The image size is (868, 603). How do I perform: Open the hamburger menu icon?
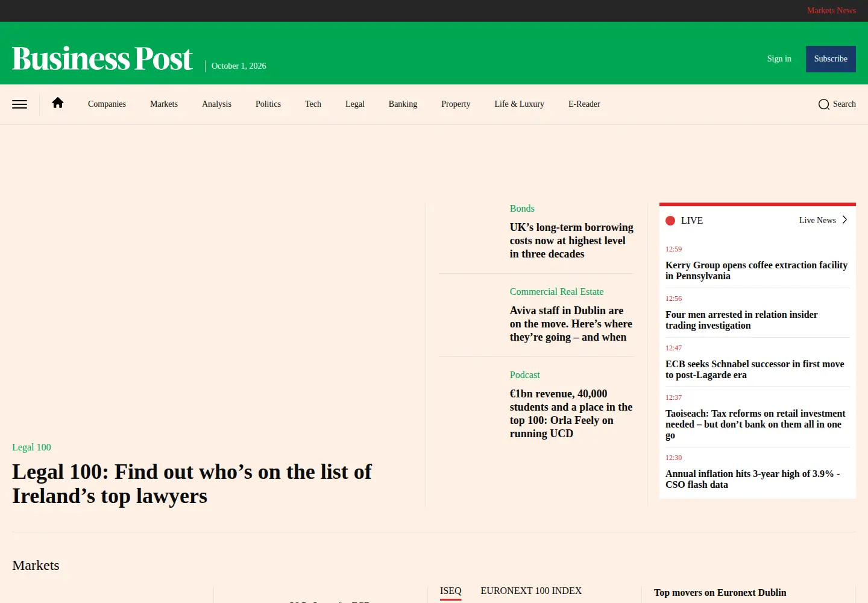[19, 104]
